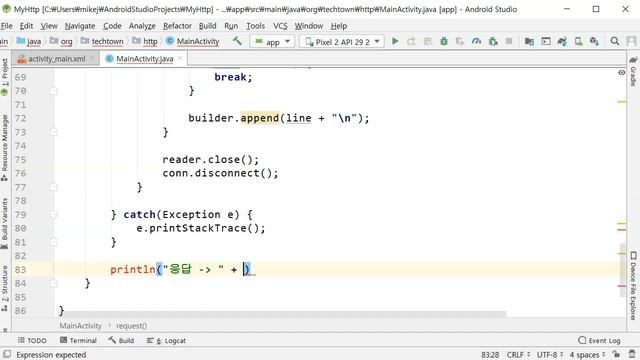The height and width of the screenshot is (360, 640).
Task: Open the Logcat tool window
Action: pos(166,340)
